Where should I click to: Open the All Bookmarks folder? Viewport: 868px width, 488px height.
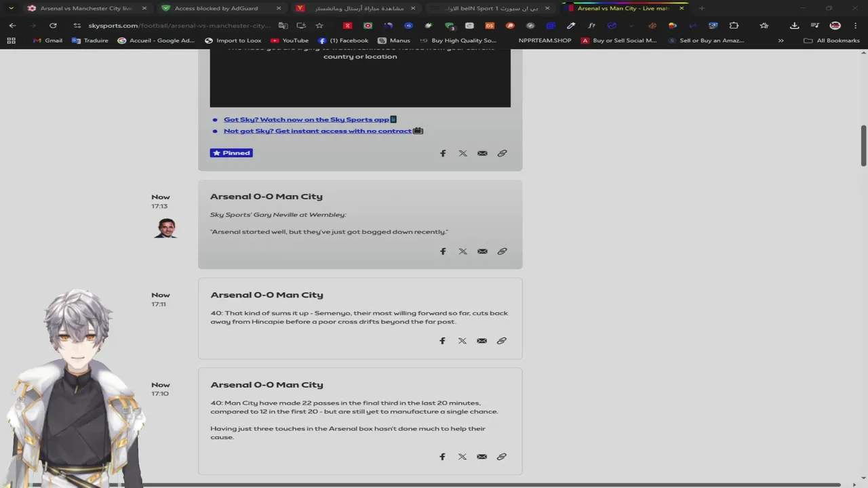tap(831, 41)
